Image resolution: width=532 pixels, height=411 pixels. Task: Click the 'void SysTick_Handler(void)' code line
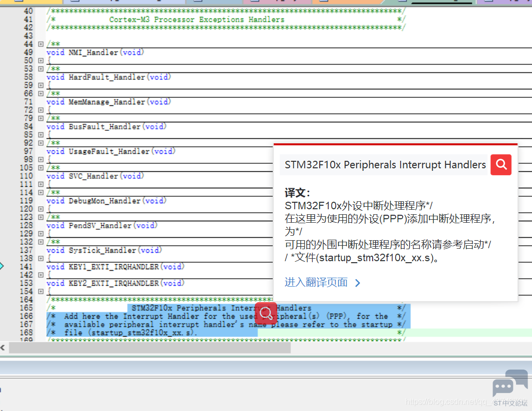click(104, 251)
